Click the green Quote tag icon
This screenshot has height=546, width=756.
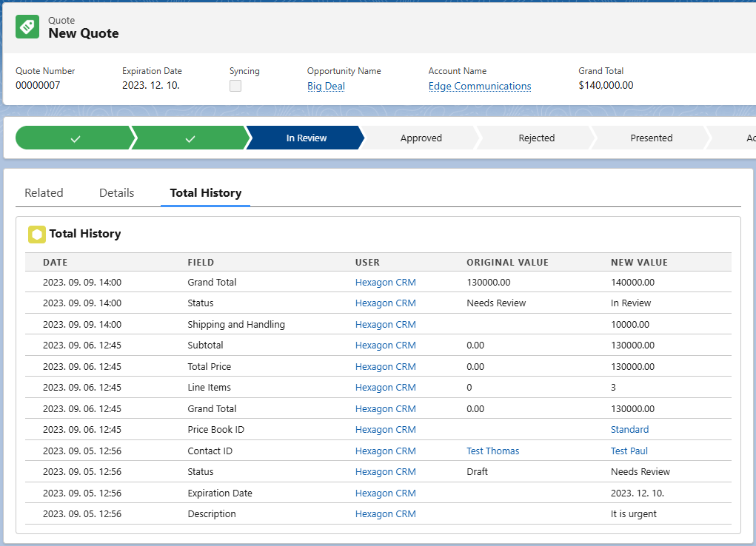tap(27, 27)
